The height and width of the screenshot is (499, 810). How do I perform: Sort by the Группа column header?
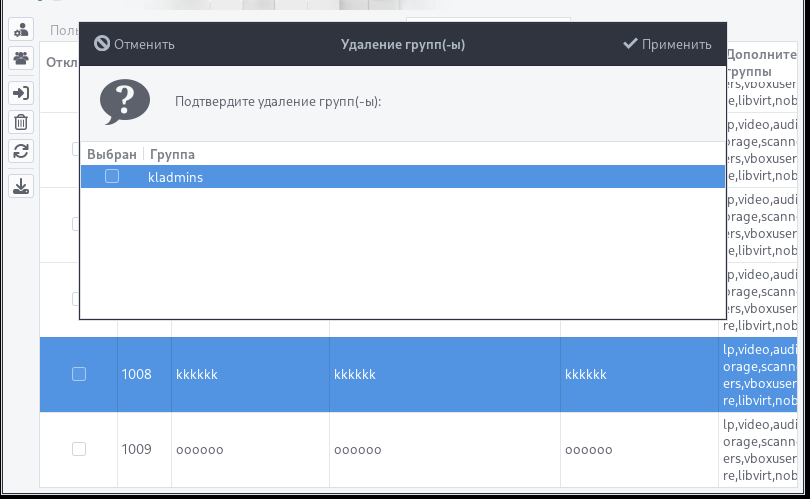(172, 155)
